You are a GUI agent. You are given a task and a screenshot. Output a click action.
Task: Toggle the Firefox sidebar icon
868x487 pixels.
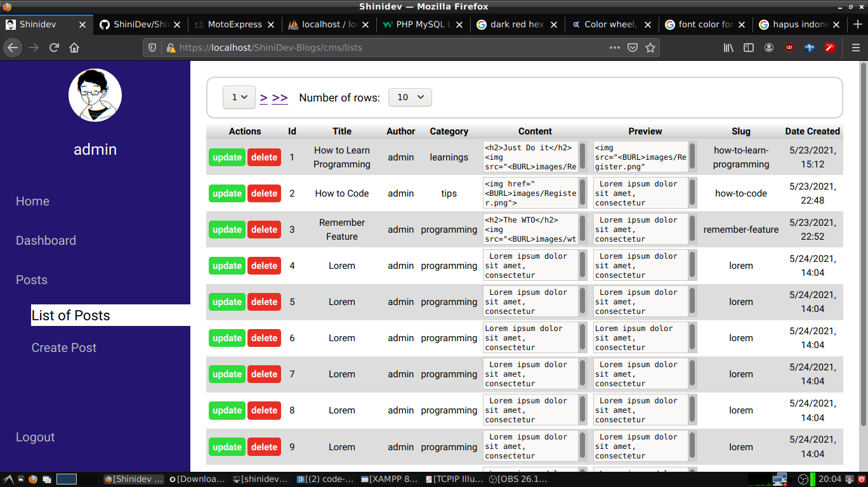coord(749,48)
